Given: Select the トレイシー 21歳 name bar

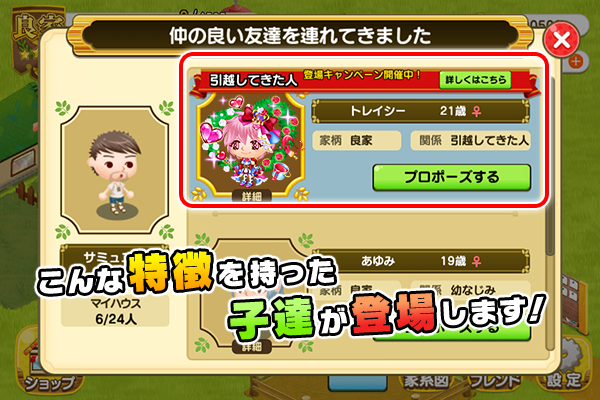Looking at the screenshot, I should coord(421,111).
